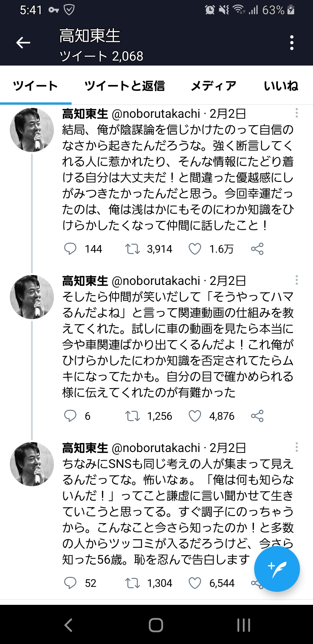Tap the back arrow in the header
This screenshot has height=644, width=313.
(23, 43)
